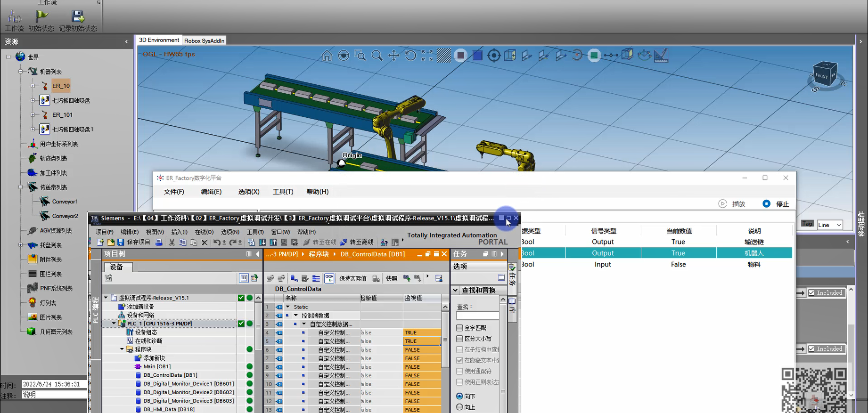Open the 工具(T) menu in ER_Factory window

283,192
